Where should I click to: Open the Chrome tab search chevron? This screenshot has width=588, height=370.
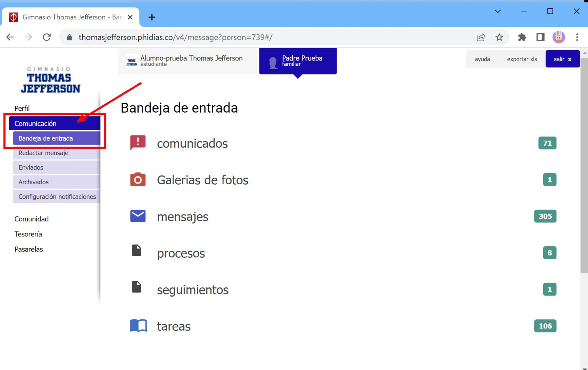pyautogui.click(x=498, y=11)
